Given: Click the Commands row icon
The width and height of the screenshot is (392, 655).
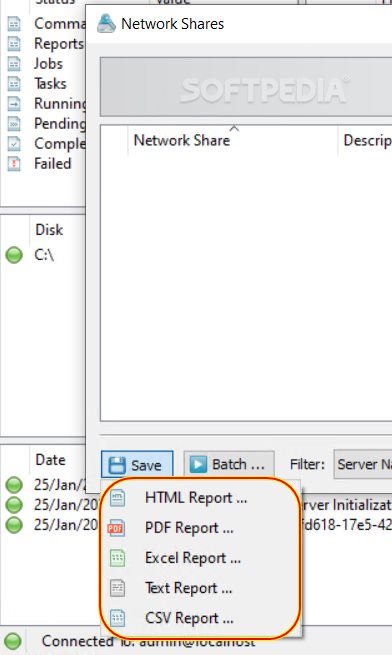Looking at the screenshot, I should (x=14, y=23).
